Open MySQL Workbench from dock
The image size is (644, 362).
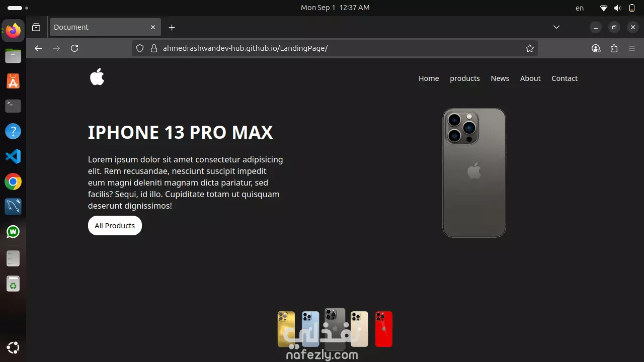click(x=13, y=207)
